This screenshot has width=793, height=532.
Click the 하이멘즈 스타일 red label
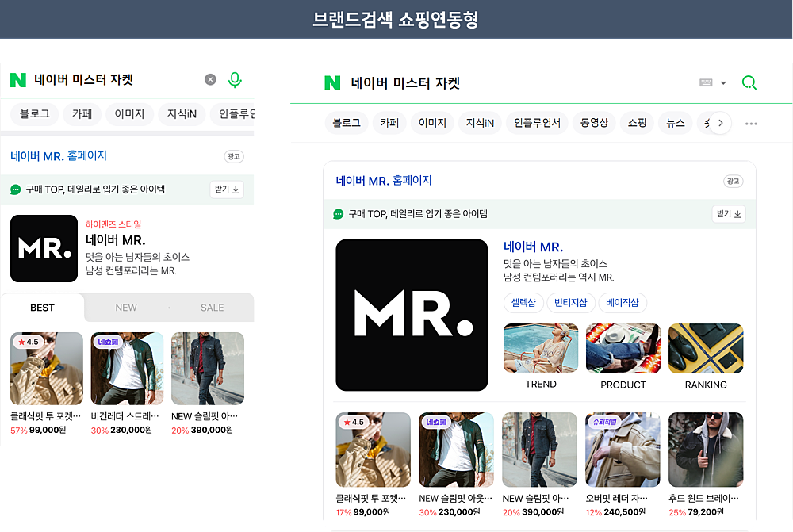click(x=113, y=224)
